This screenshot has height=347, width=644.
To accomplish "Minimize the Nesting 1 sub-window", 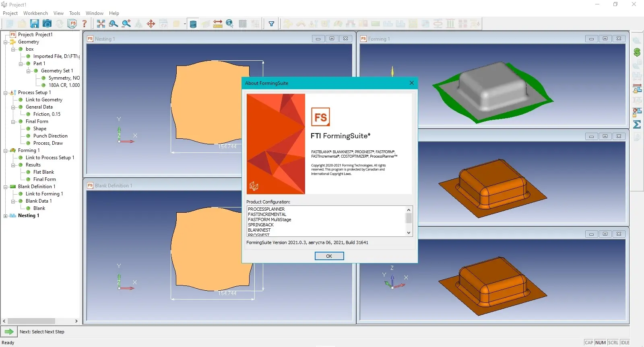I will point(318,39).
